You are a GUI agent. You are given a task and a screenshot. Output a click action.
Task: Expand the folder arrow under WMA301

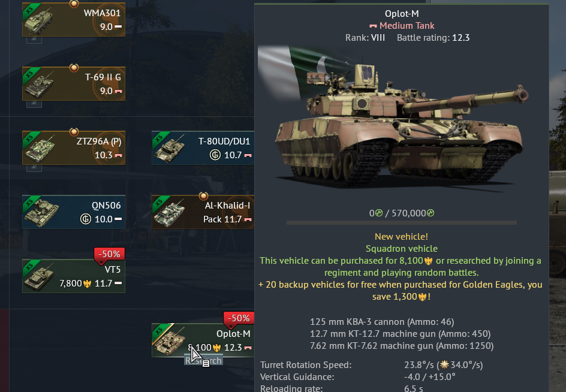point(34,40)
